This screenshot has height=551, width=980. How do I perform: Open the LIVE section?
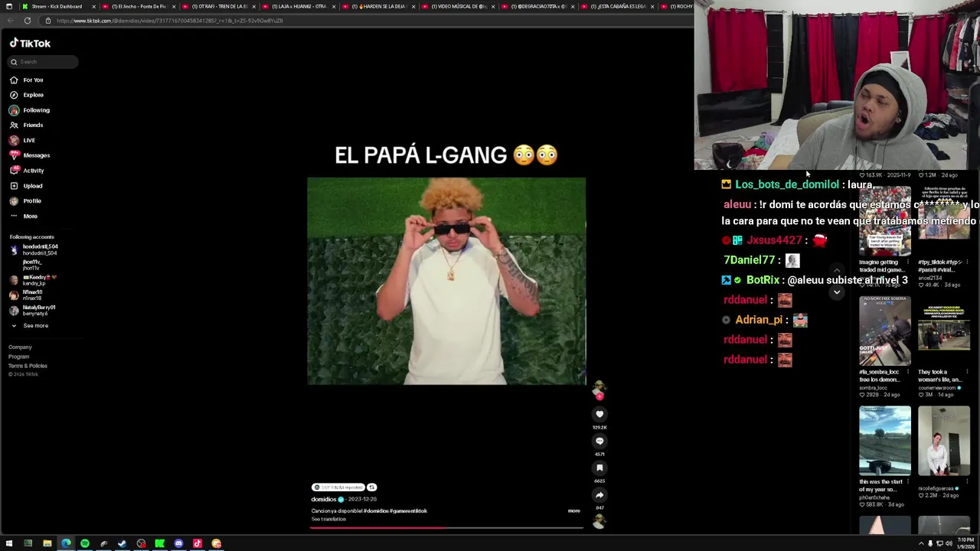click(29, 140)
